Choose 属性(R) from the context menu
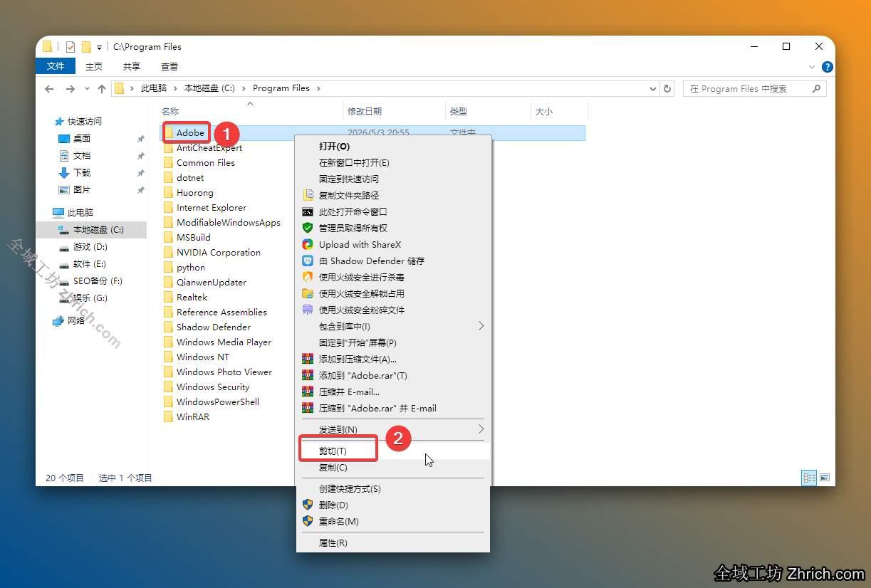Viewport: 871px width, 588px height. [393, 543]
